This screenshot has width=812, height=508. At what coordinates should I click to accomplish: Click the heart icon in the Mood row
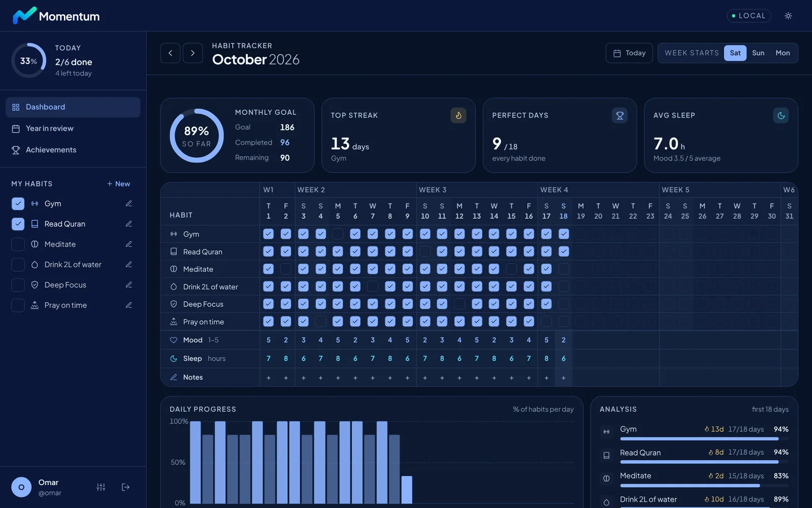tap(174, 340)
